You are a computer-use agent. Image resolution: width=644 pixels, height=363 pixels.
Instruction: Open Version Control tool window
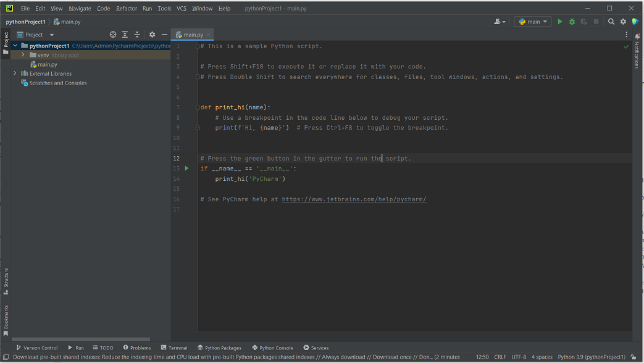(36, 348)
